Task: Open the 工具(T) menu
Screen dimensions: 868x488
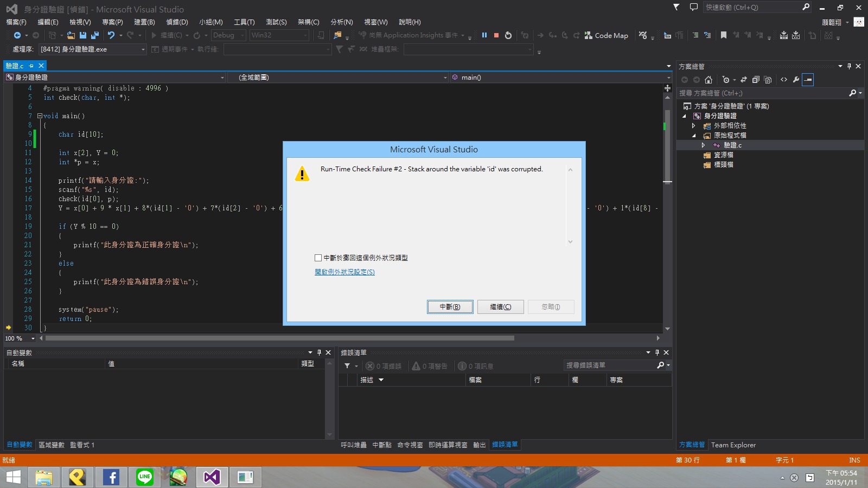Action: coord(244,22)
